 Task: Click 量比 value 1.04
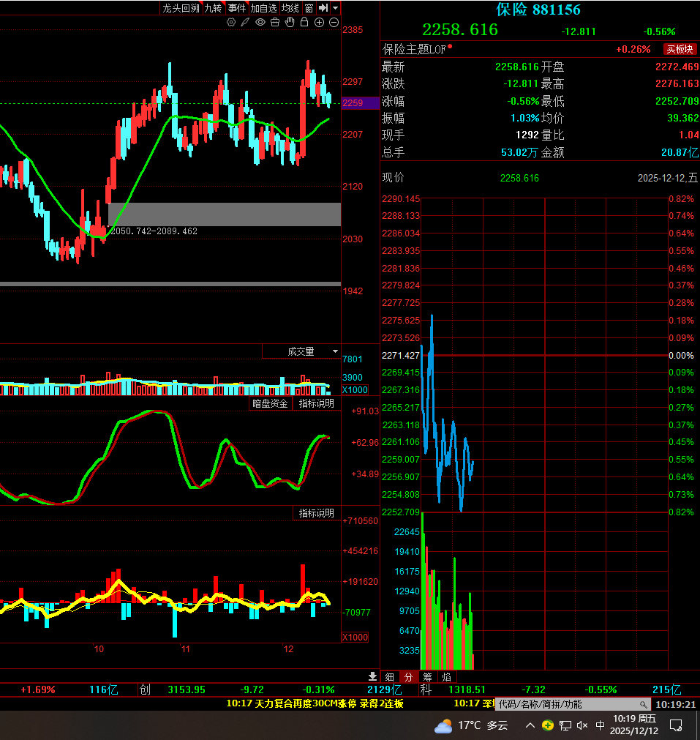[x=689, y=135]
